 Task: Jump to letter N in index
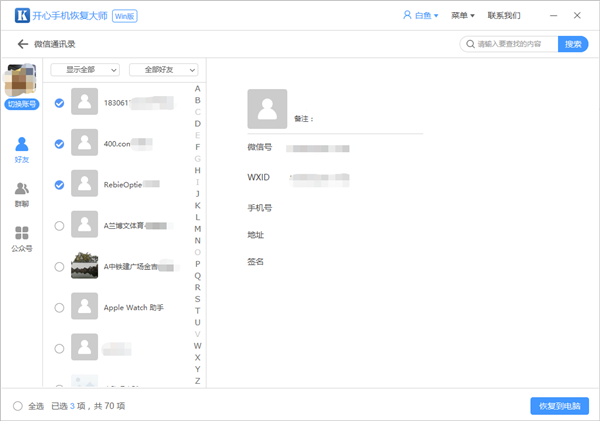[x=197, y=240]
